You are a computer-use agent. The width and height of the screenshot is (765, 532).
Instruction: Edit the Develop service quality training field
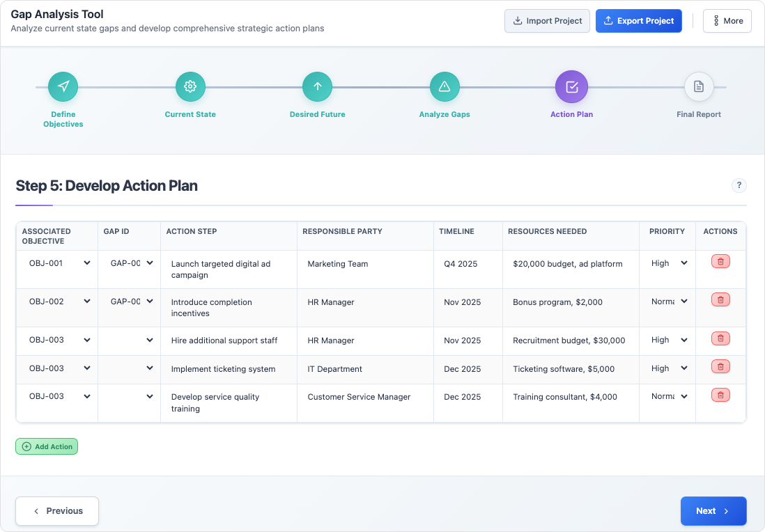229,402
